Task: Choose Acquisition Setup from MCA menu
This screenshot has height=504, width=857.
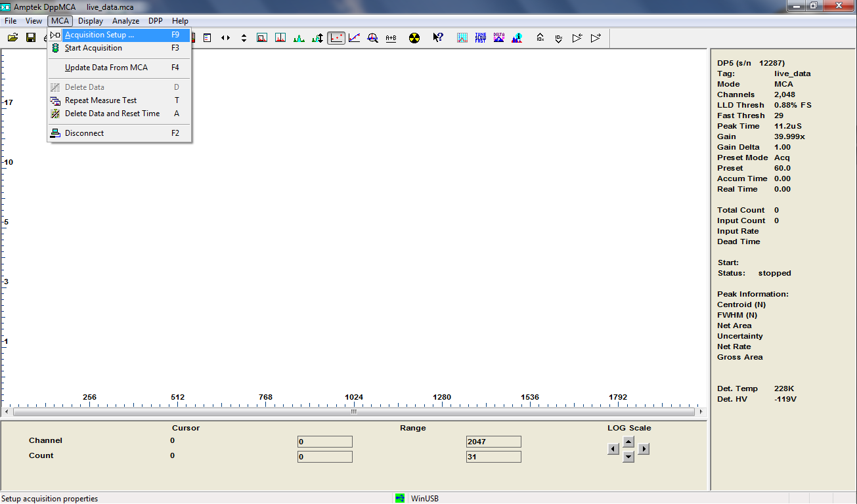Action: click(x=120, y=35)
